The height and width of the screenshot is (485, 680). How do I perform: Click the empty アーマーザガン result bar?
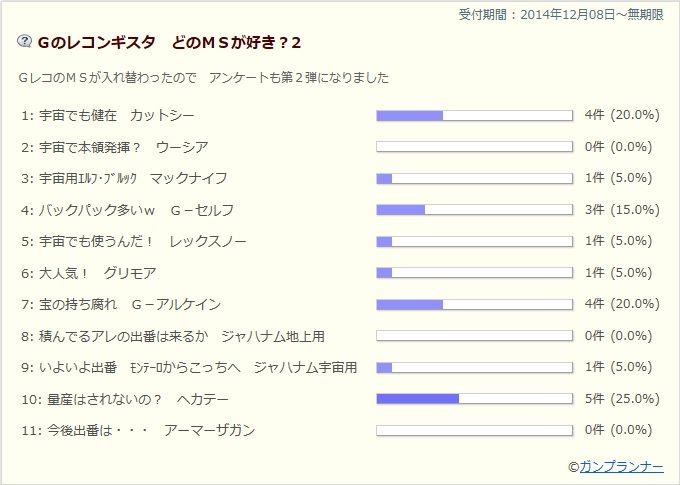pyautogui.click(x=474, y=430)
